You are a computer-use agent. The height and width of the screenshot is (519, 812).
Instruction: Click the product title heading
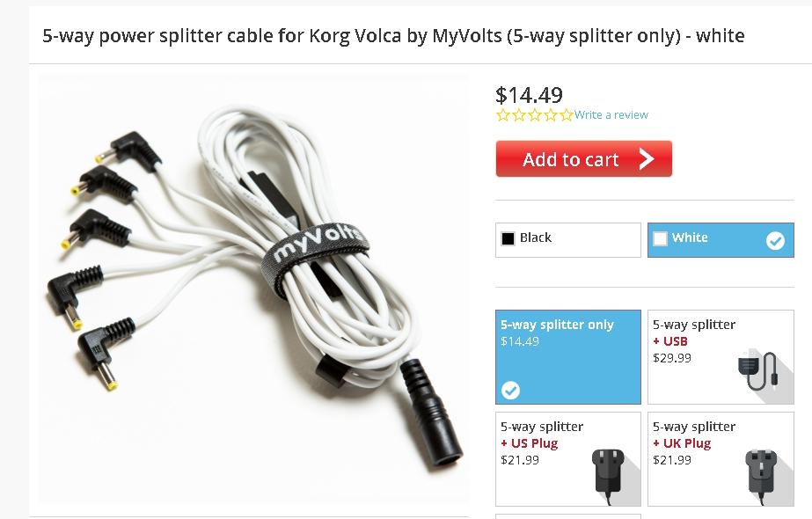pos(393,36)
